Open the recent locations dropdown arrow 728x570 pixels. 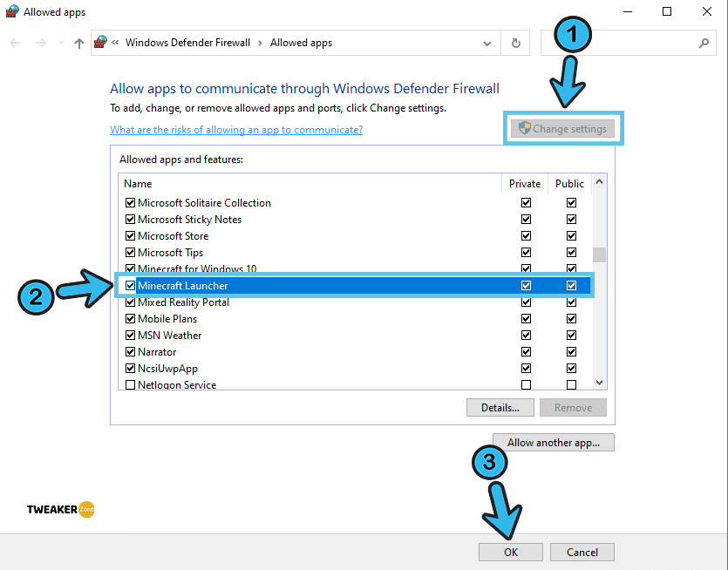click(x=61, y=44)
